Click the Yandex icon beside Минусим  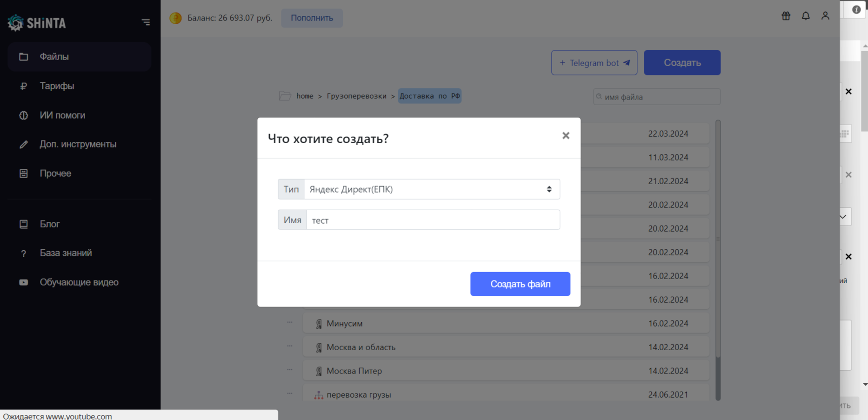(x=319, y=324)
